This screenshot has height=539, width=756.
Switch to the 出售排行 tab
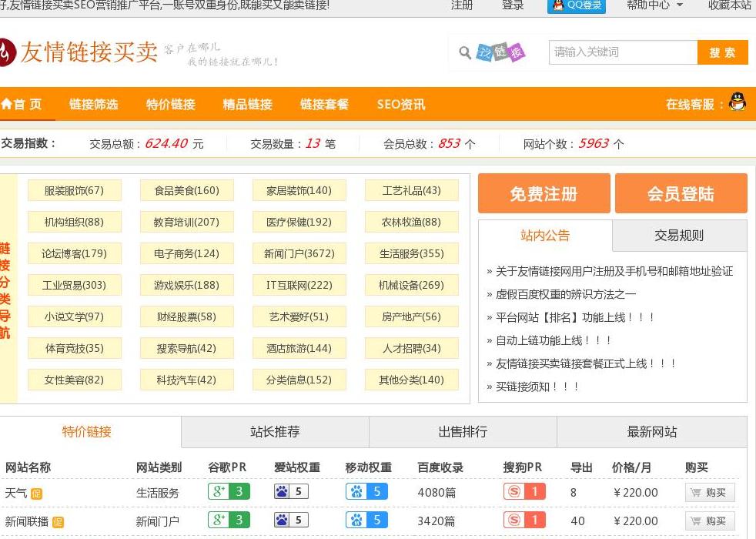pos(463,431)
